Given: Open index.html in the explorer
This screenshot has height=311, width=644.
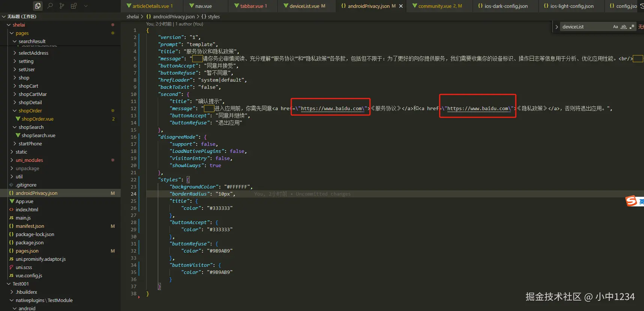Looking at the screenshot, I should 27,209.
